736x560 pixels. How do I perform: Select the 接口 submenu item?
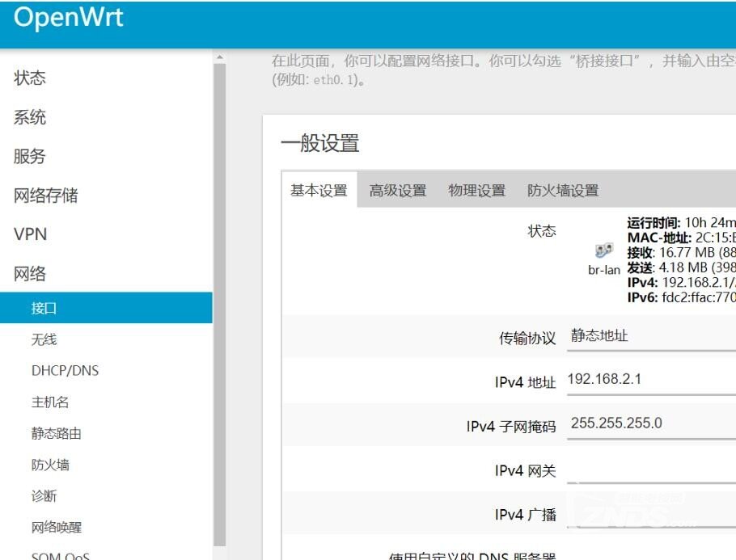coord(106,308)
